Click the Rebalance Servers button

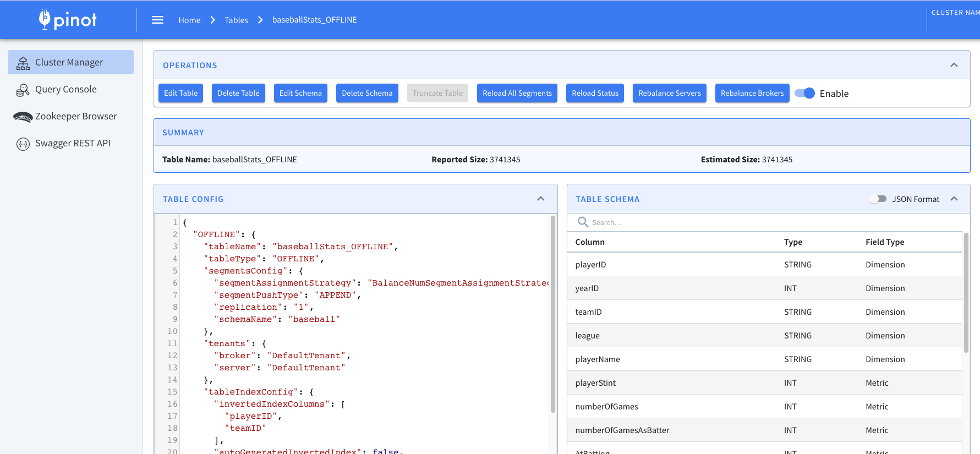point(669,93)
